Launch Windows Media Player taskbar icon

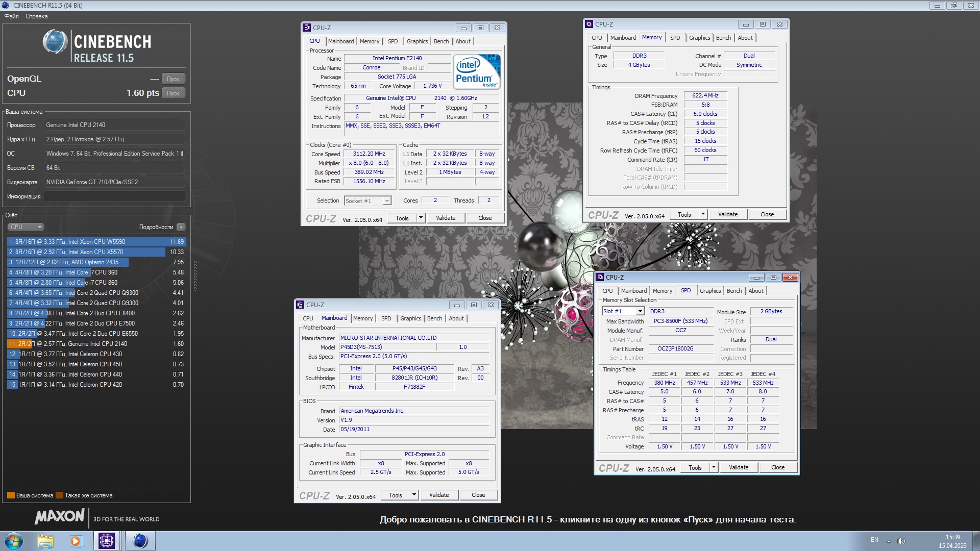(76, 541)
